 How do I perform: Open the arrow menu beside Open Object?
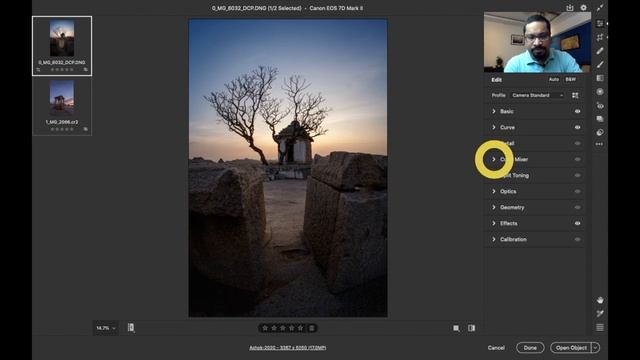pyautogui.click(x=596, y=348)
